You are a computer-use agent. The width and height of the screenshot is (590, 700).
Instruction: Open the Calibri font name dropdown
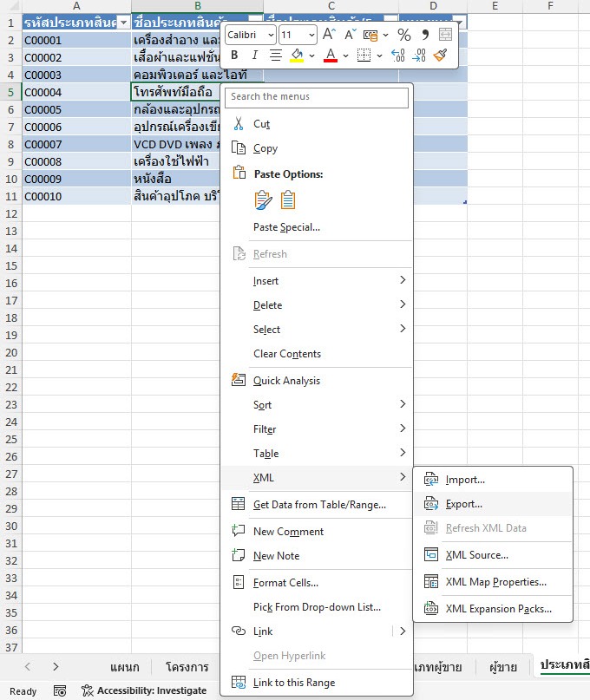pos(271,35)
